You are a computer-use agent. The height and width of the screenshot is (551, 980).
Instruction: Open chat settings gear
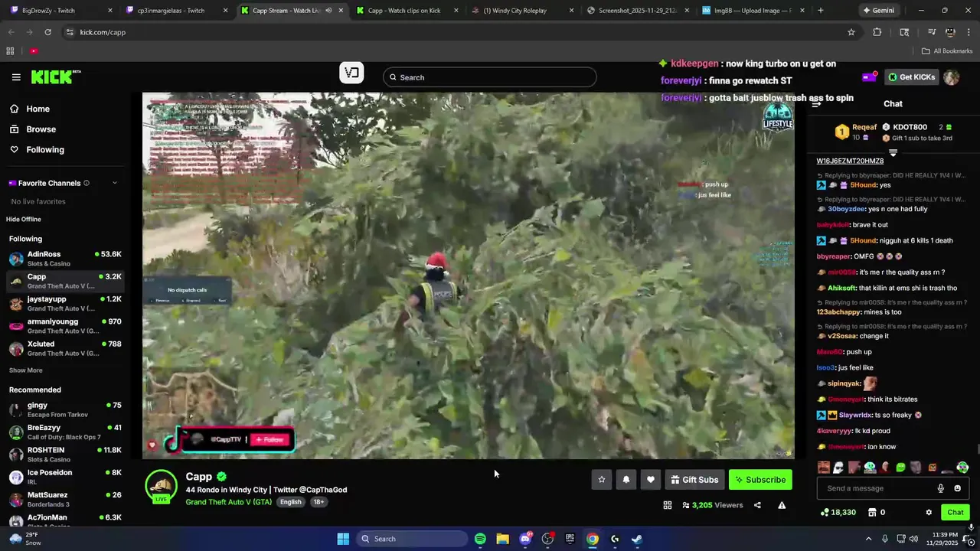[929, 512]
